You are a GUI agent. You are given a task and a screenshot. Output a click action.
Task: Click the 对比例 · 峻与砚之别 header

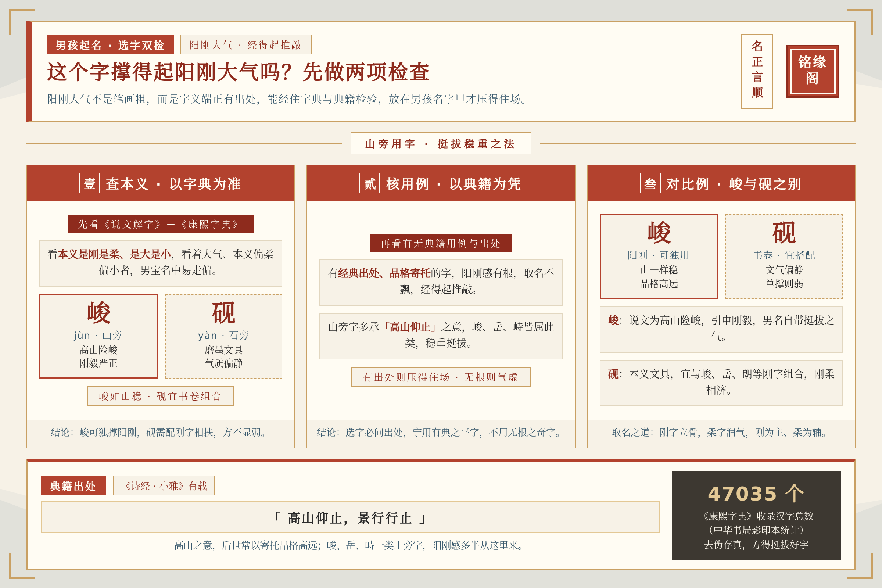coord(721,183)
